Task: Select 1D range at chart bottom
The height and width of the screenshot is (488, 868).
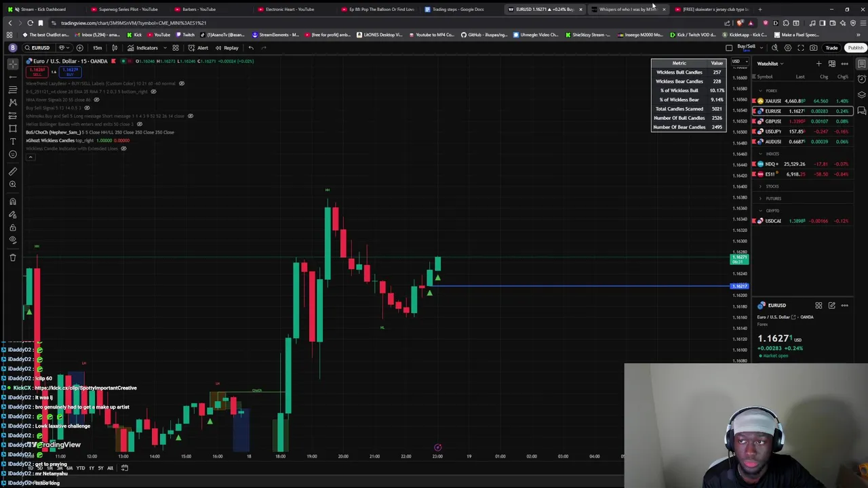Action: click(x=31, y=468)
